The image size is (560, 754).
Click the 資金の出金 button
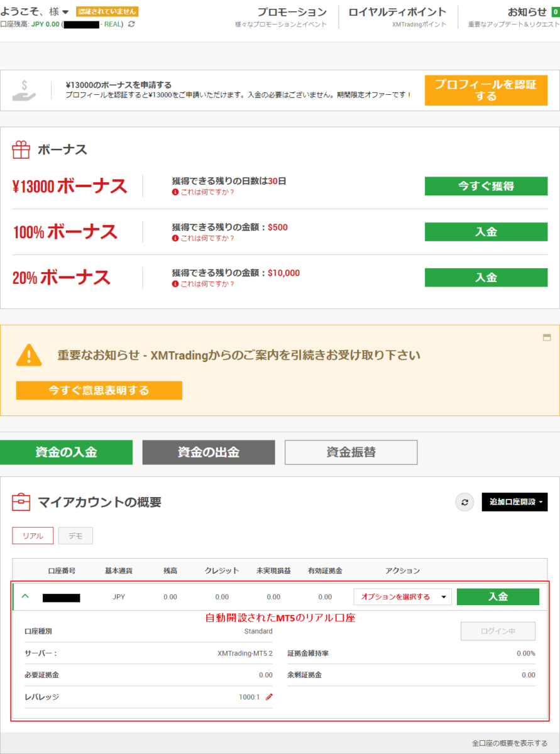209,452
